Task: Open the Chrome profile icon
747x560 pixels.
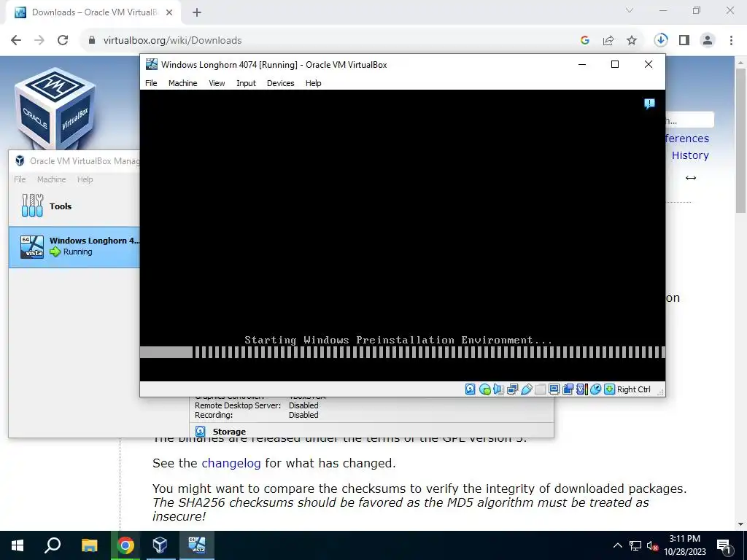Action: click(708, 41)
